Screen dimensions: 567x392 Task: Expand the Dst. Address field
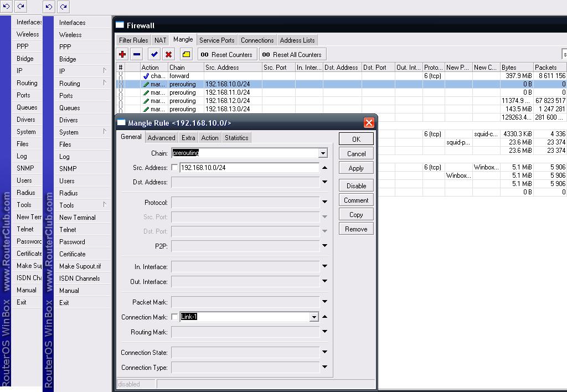[324, 182]
